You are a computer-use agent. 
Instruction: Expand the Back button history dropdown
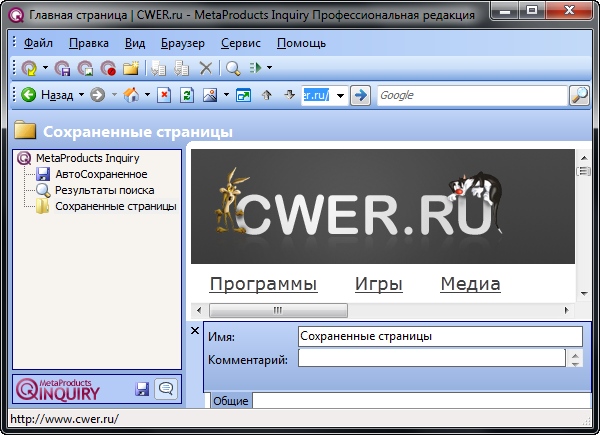tap(80, 96)
